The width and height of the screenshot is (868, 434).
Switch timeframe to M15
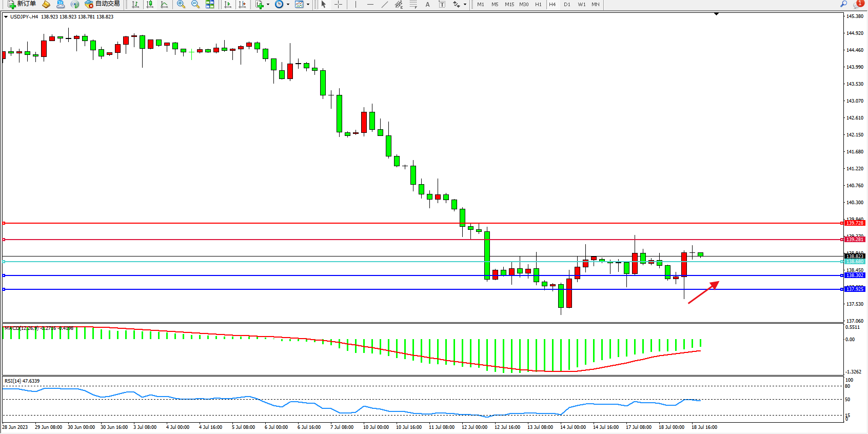coord(509,4)
